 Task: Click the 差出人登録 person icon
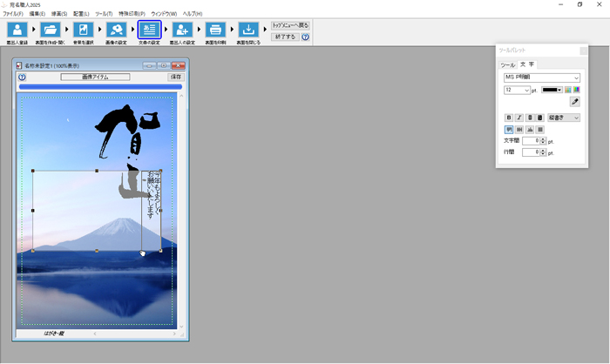[17, 30]
